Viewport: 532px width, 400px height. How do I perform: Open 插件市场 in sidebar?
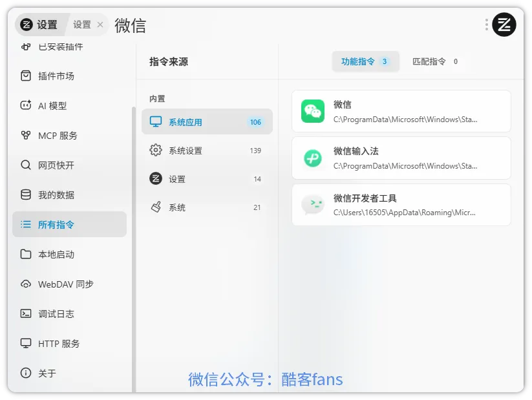(x=70, y=76)
